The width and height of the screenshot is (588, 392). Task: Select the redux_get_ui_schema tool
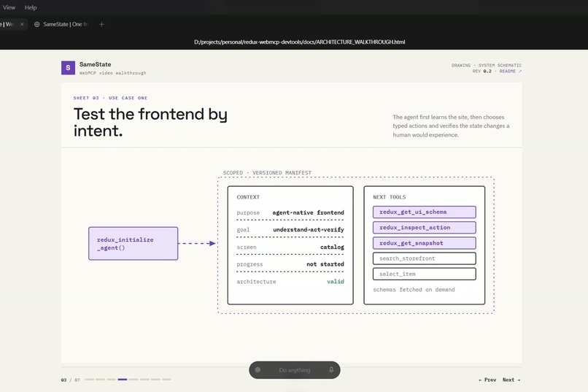(x=424, y=212)
